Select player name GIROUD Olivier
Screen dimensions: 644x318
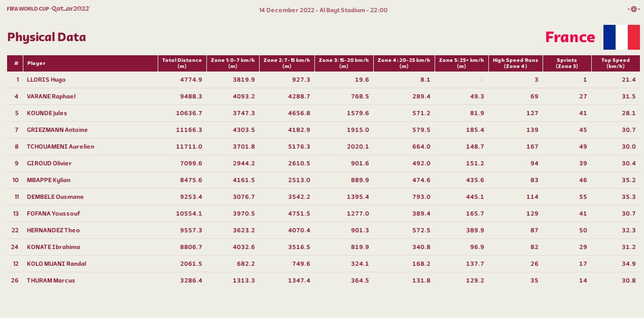click(49, 163)
